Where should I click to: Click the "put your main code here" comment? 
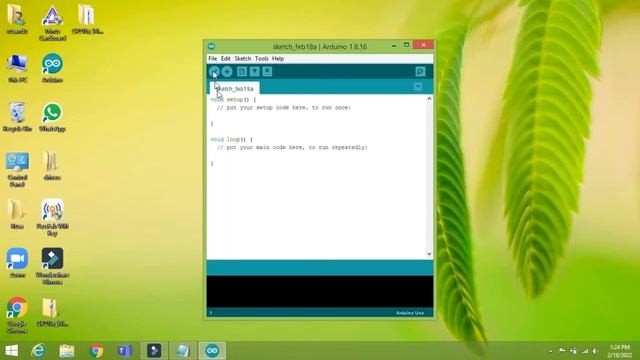pos(292,147)
